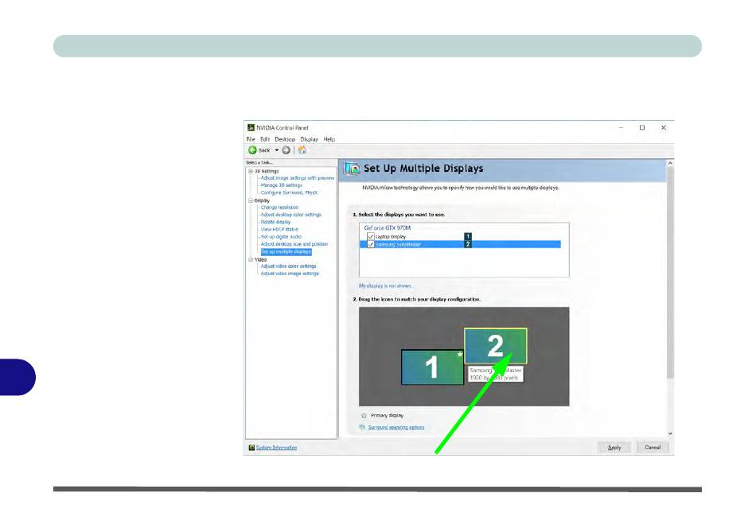
Task: Click the Set Up Multiple Displays header icon
Action: pyautogui.click(x=353, y=169)
